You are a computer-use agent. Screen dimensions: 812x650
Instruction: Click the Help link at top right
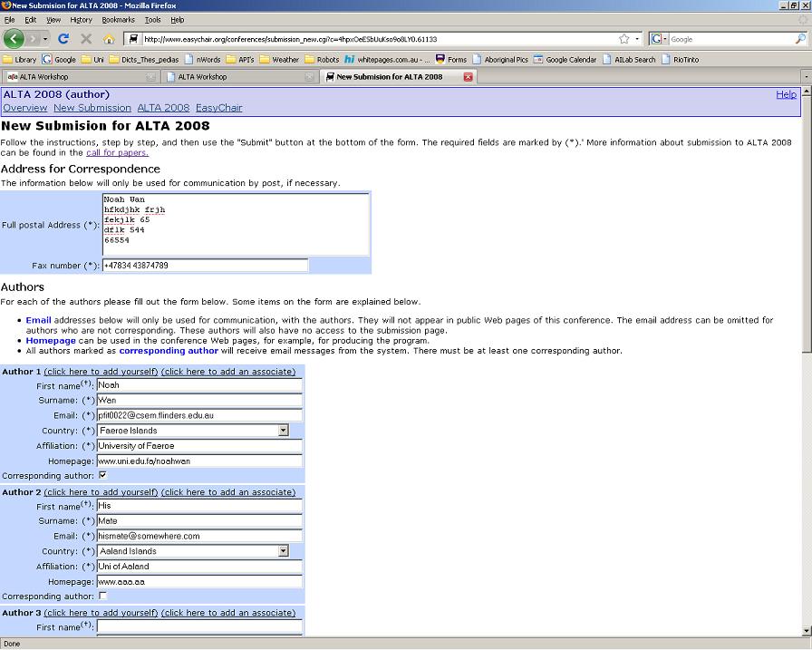coord(786,94)
